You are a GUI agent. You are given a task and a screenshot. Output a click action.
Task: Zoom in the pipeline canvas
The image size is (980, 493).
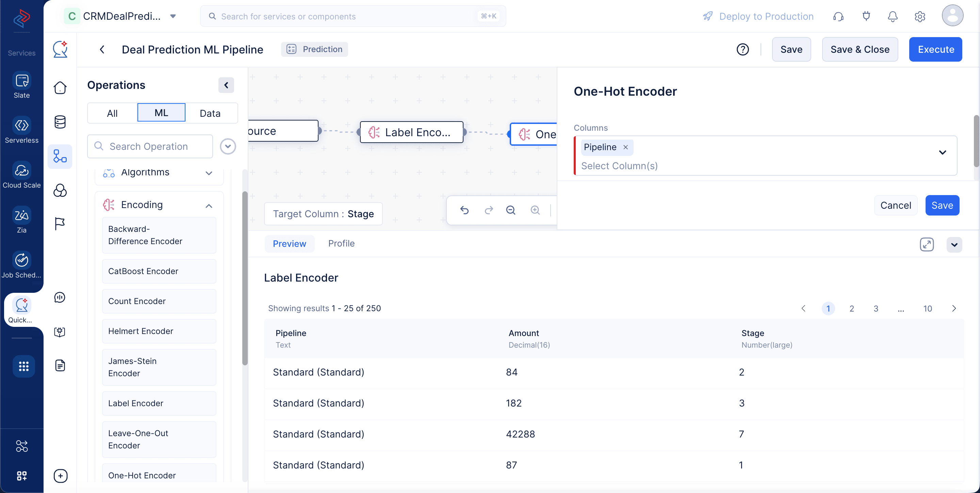535,210
